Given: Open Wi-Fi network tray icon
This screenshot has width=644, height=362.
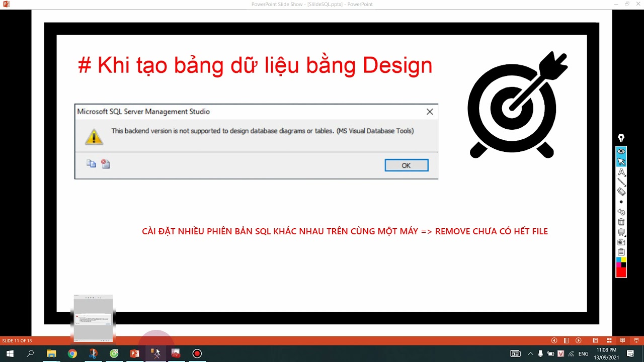Looking at the screenshot, I should [571, 353].
